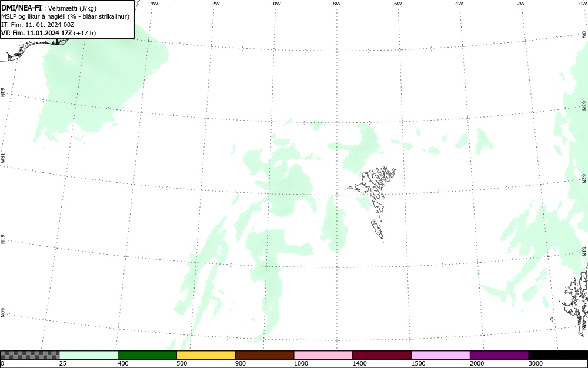
Task: Click the '3000' legend value
Action: 536,363
